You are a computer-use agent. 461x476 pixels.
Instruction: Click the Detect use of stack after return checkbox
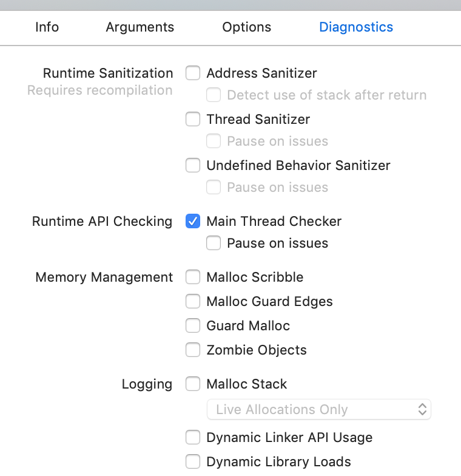pos(214,95)
